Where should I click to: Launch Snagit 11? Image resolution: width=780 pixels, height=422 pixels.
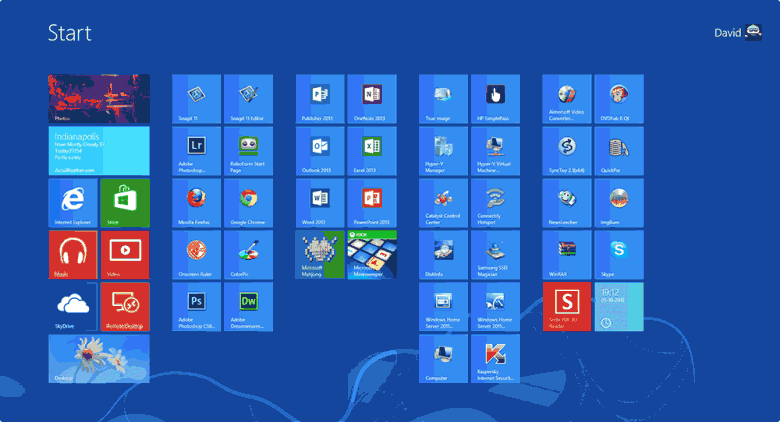pos(196,99)
